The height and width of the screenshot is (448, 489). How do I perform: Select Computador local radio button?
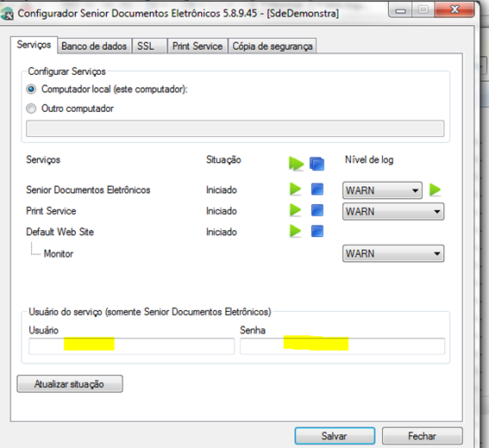click(31, 90)
